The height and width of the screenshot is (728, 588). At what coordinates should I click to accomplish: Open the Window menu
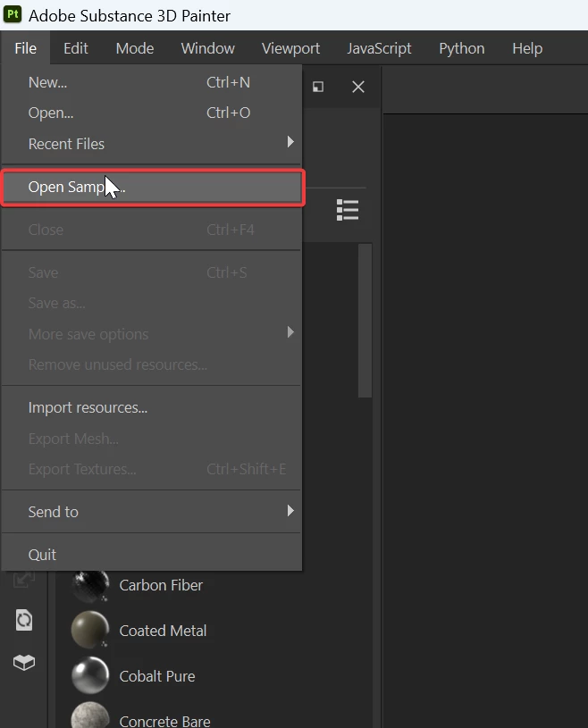pyautogui.click(x=207, y=48)
